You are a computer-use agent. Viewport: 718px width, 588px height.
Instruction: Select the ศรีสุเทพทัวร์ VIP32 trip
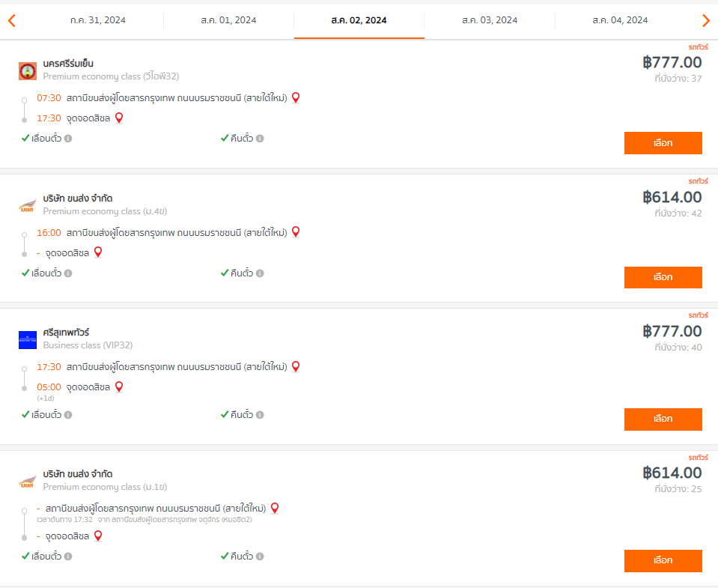point(663,419)
